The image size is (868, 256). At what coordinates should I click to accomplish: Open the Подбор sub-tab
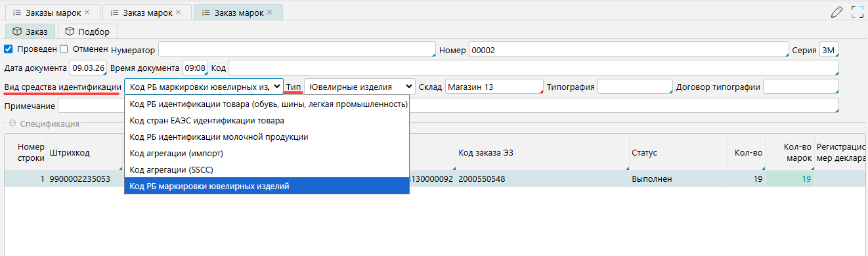(x=88, y=31)
